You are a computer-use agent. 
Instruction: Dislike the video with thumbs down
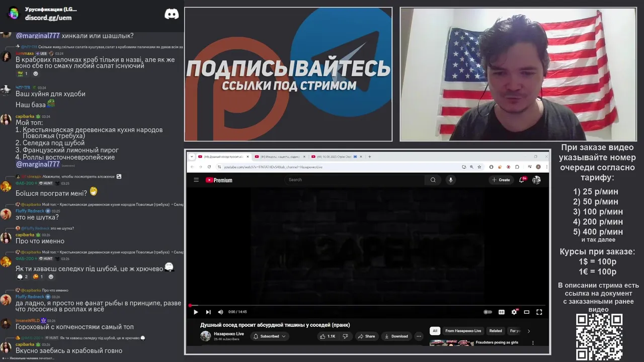345,336
